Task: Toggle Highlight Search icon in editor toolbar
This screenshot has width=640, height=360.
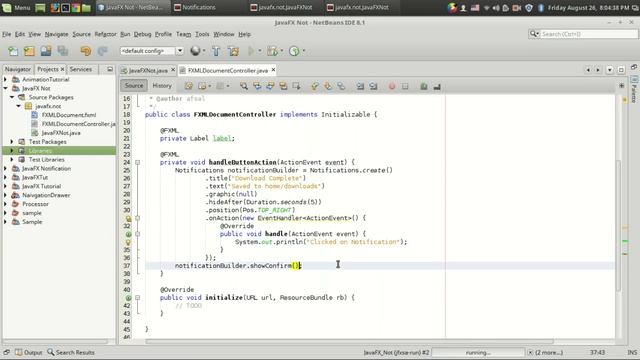Action: (283, 86)
